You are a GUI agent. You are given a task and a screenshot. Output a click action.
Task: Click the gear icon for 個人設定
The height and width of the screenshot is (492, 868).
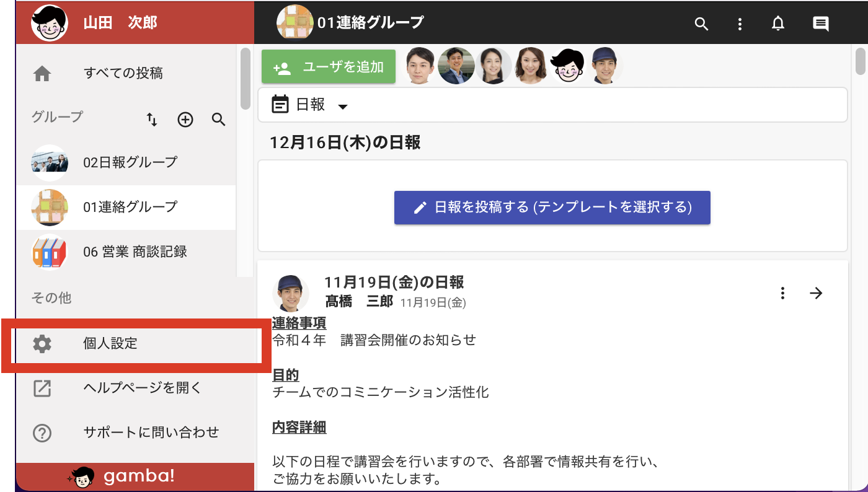tap(42, 343)
